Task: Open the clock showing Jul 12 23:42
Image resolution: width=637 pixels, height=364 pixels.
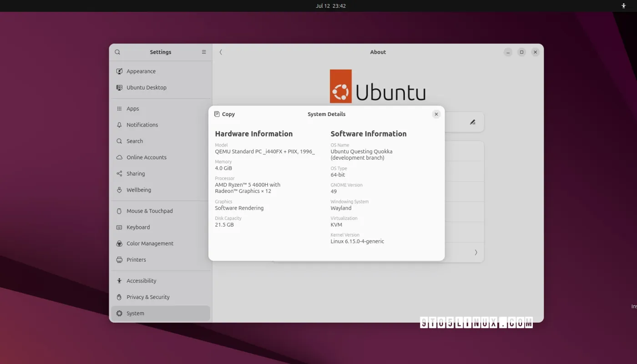Action: [331, 6]
